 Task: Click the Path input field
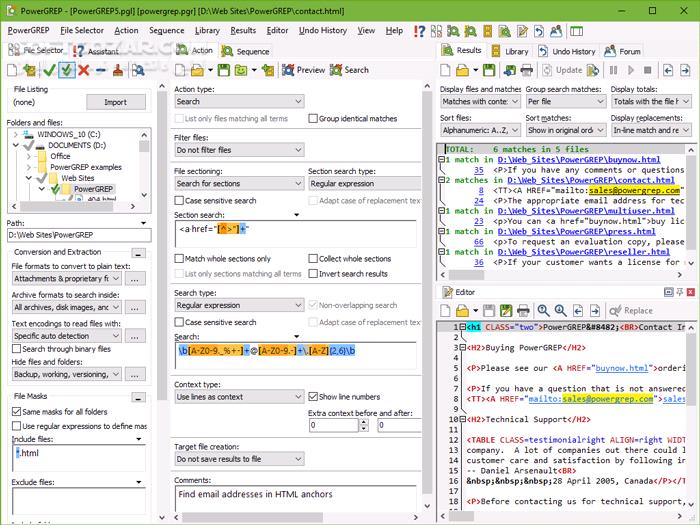[x=79, y=235]
